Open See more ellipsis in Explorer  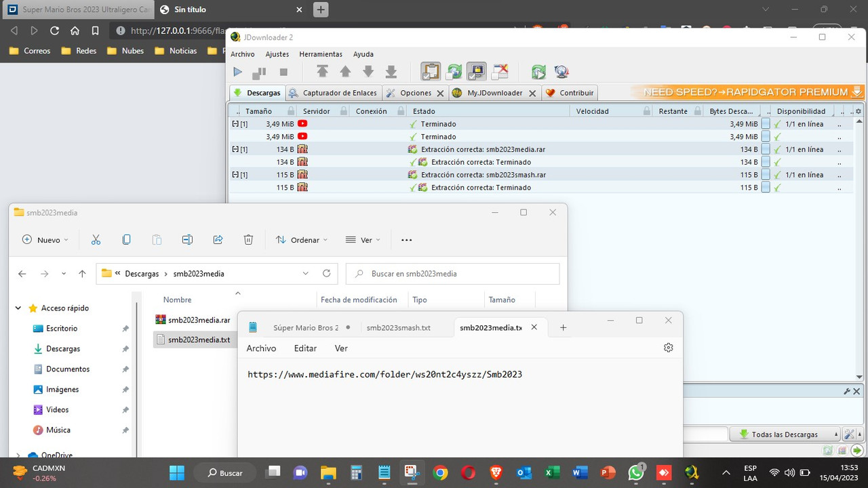click(x=406, y=240)
